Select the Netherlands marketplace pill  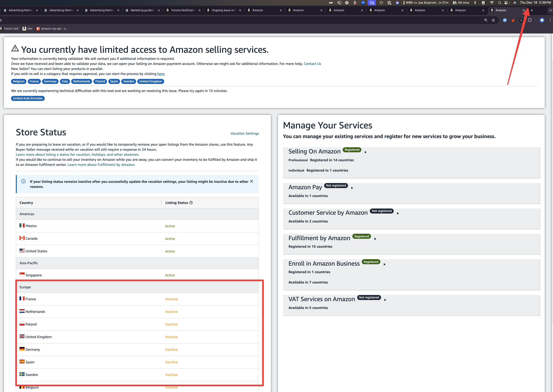point(81,81)
